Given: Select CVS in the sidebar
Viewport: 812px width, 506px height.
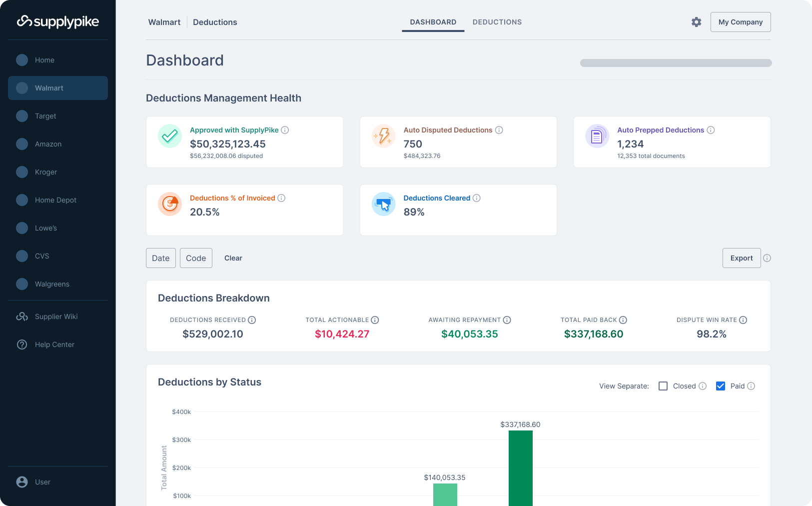Looking at the screenshot, I should tap(58, 256).
